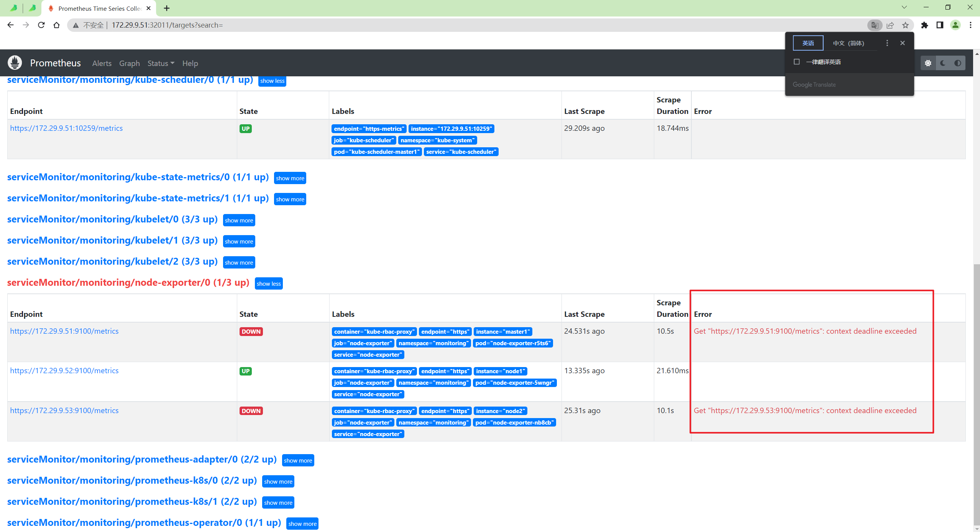Click the browser address bar URL
Viewport: 980px width, 532px height.
[x=167, y=25]
